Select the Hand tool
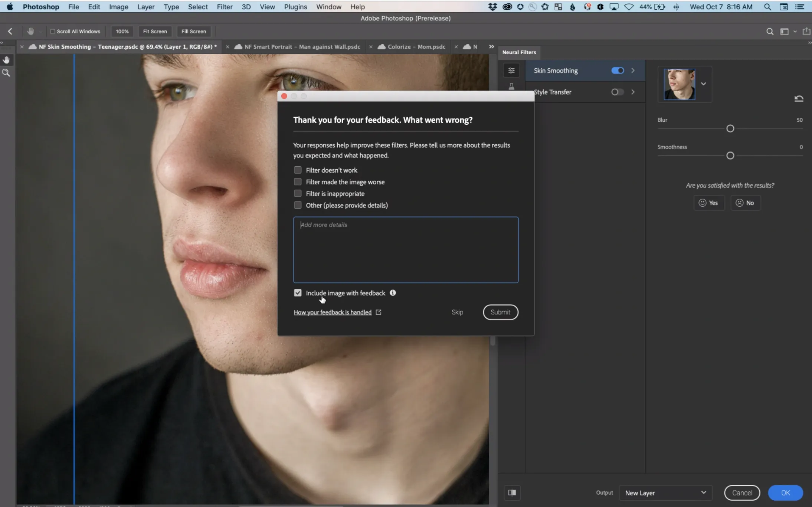The width and height of the screenshot is (812, 507). click(x=6, y=59)
